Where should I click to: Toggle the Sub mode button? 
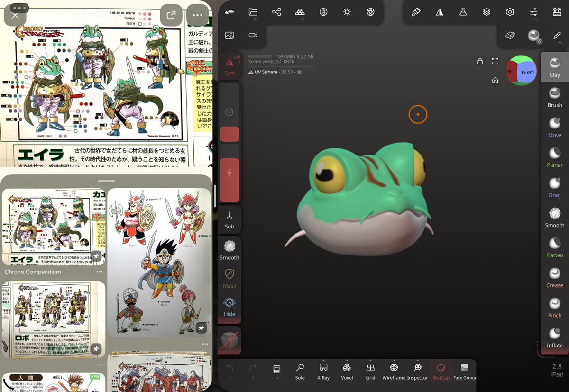229,219
